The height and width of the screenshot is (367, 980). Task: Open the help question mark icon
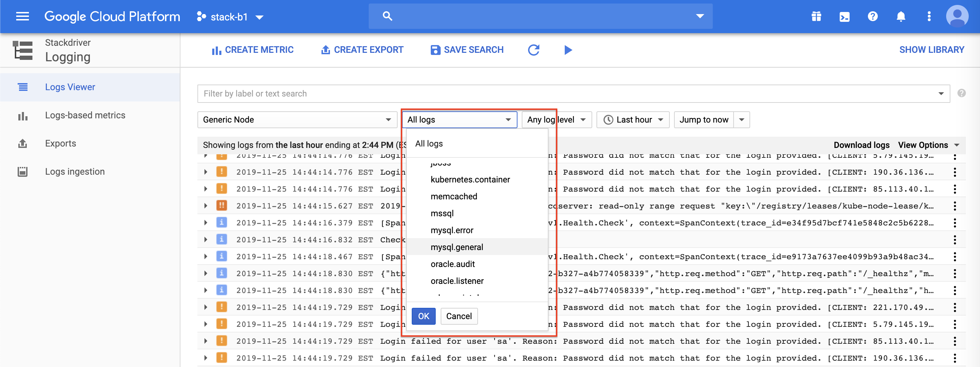[872, 16]
